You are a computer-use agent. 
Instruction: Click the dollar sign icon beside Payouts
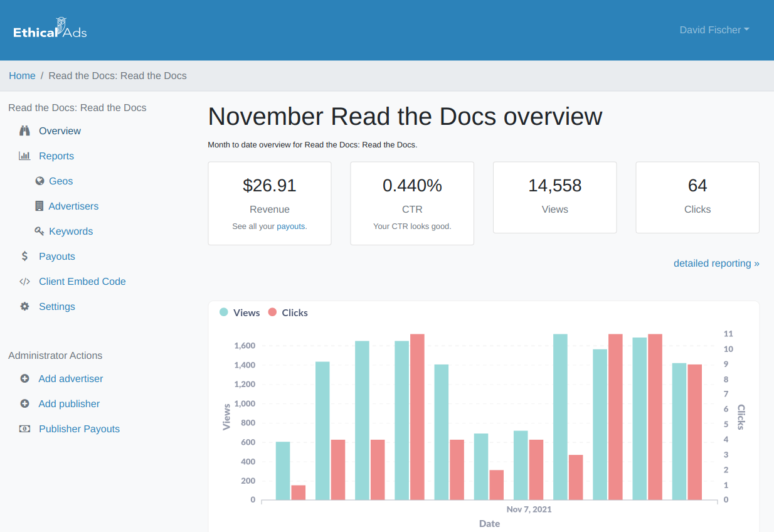(x=24, y=257)
